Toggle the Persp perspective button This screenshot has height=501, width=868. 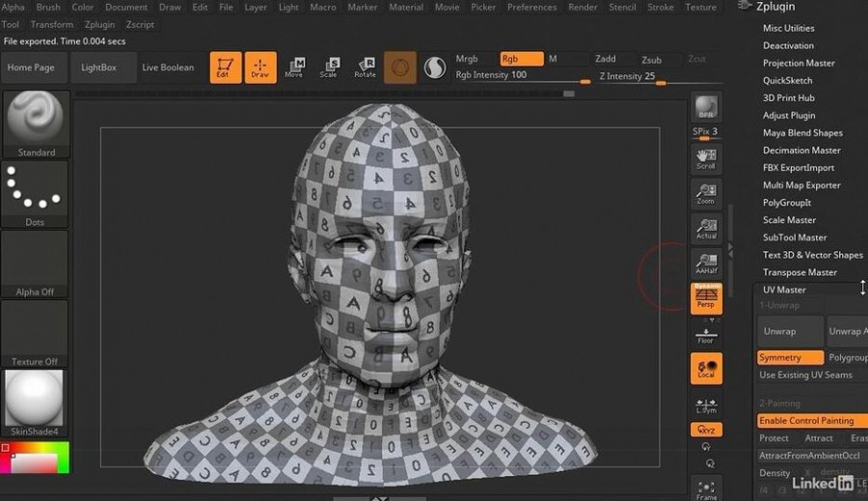(706, 298)
